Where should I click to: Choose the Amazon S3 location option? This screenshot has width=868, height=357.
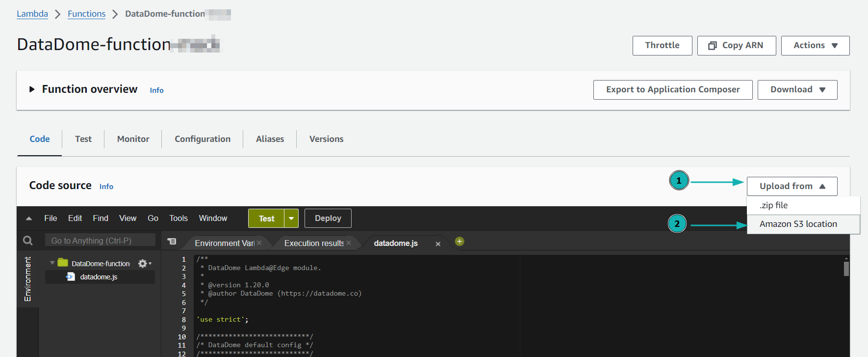tap(803, 224)
